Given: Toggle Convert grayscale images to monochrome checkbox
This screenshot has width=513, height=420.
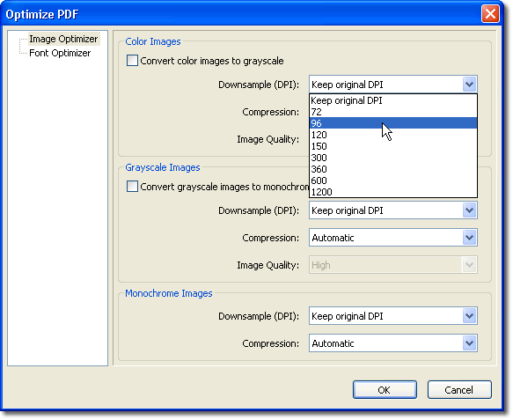Looking at the screenshot, I should [x=132, y=187].
